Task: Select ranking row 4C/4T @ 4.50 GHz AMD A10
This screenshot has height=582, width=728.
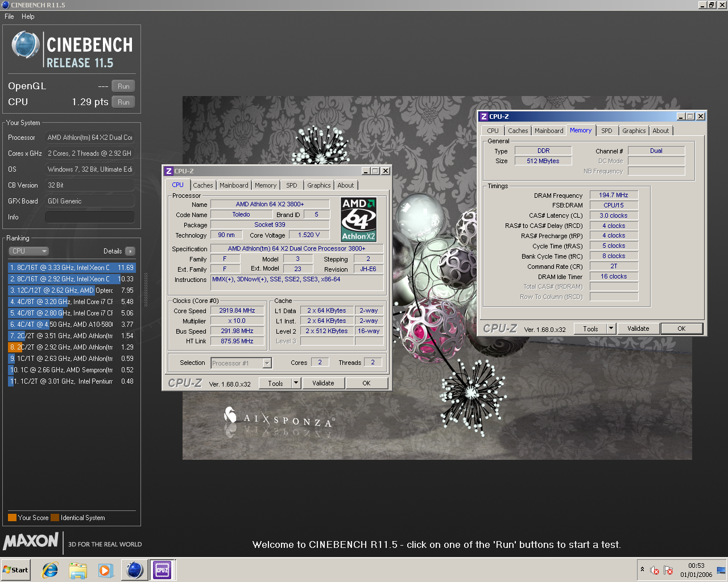Action: [72, 325]
